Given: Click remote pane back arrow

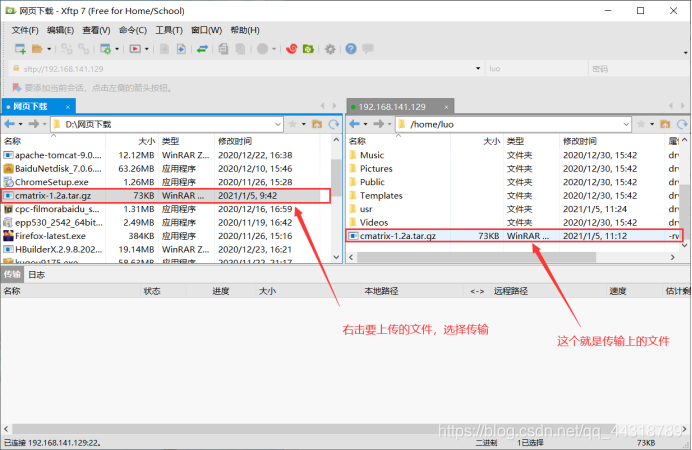Looking at the screenshot, I should 354,124.
